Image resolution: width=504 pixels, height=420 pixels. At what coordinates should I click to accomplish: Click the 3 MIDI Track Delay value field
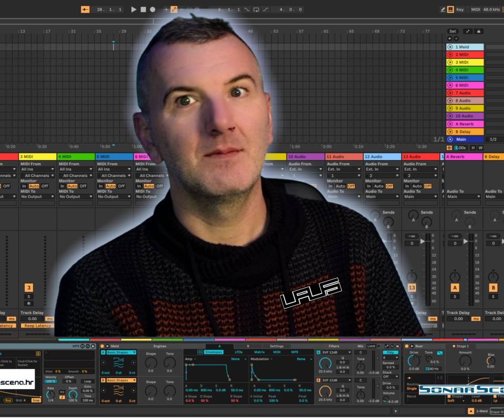33,319
